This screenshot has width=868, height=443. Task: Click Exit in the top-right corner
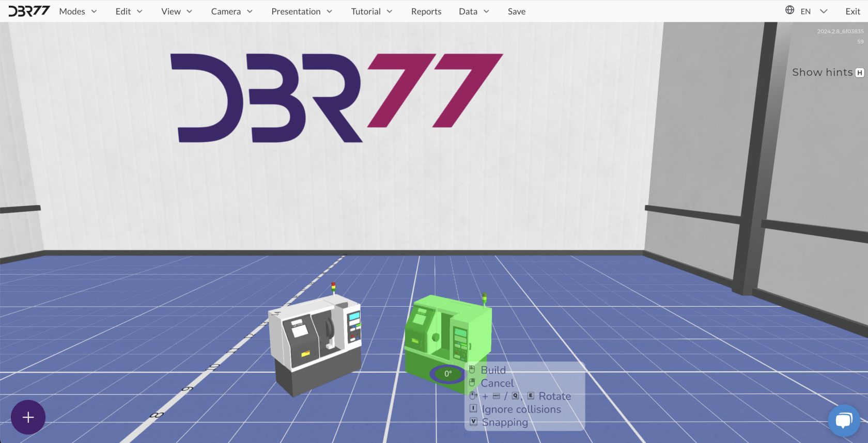point(853,11)
